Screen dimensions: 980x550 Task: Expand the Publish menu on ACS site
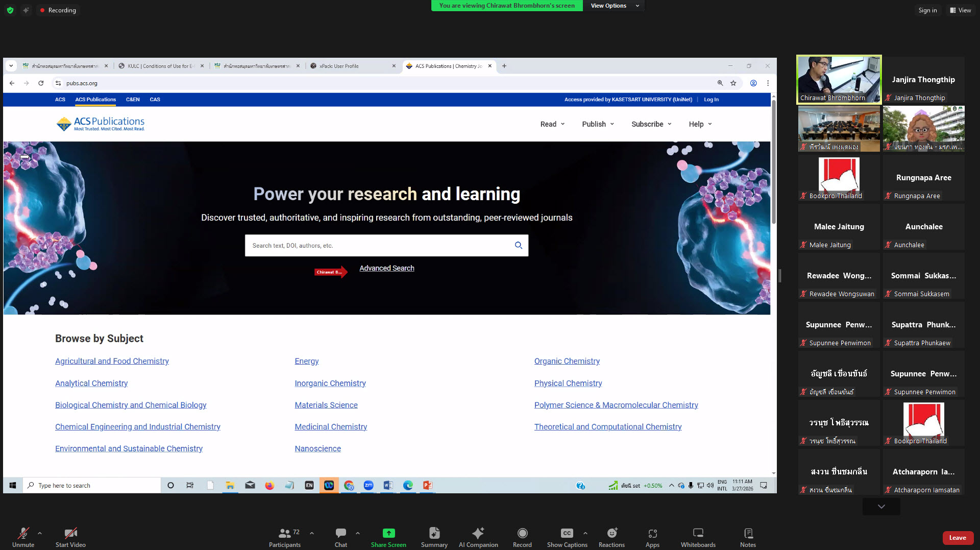coord(598,124)
